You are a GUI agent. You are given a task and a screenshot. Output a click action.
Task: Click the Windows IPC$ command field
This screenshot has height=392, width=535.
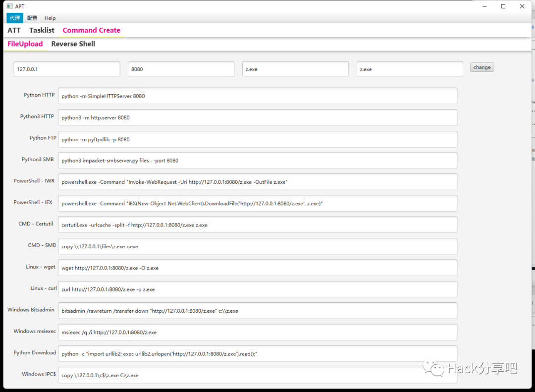(258, 375)
